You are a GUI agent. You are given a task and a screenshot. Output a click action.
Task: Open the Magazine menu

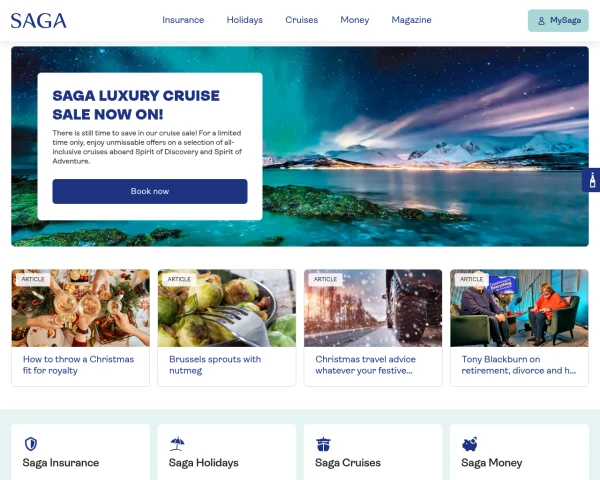click(411, 20)
